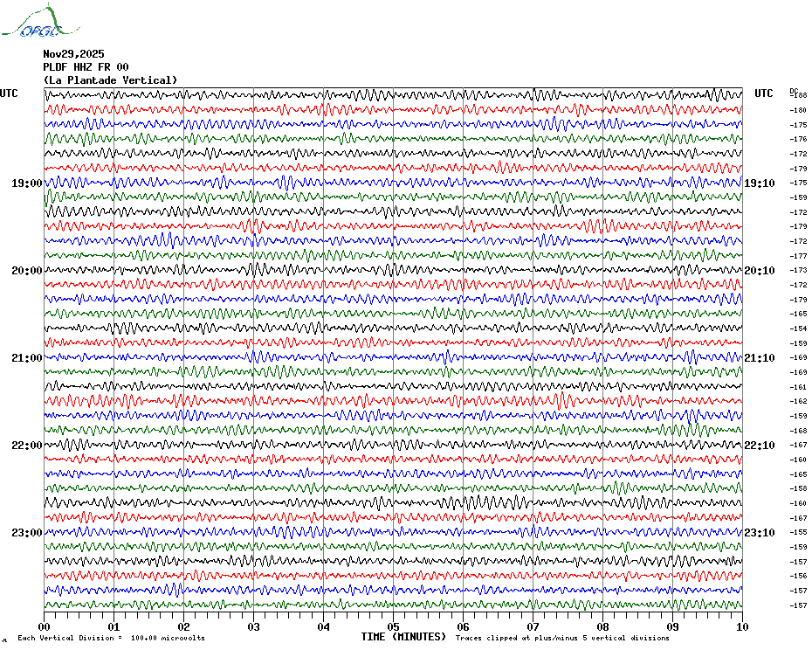Click the La Plantade Vertical subtitle
This screenshot has width=812, height=650.
[x=110, y=80]
